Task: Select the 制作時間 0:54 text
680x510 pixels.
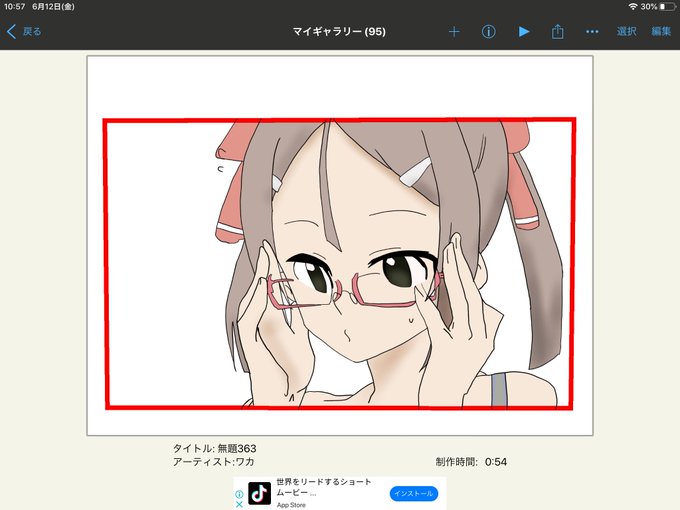Action: tap(471, 462)
